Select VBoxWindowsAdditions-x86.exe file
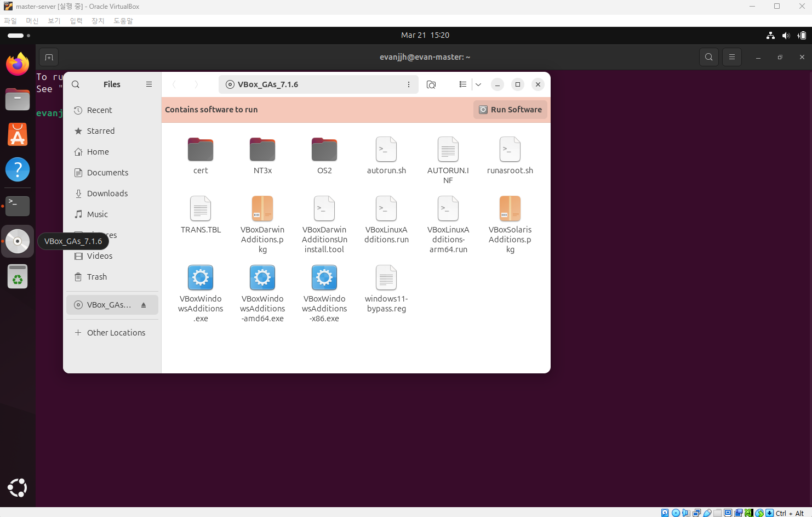This screenshot has height=517, width=812. [324, 294]
